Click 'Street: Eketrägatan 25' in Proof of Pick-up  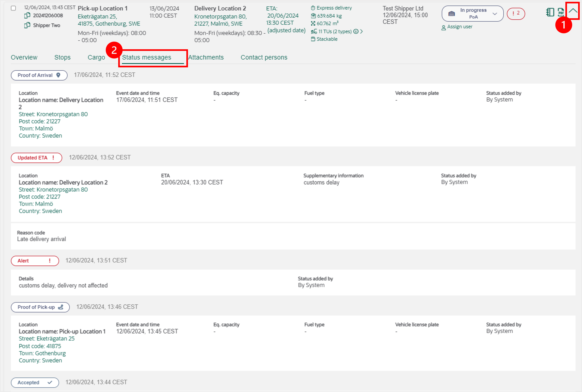(x=47, y=339)
